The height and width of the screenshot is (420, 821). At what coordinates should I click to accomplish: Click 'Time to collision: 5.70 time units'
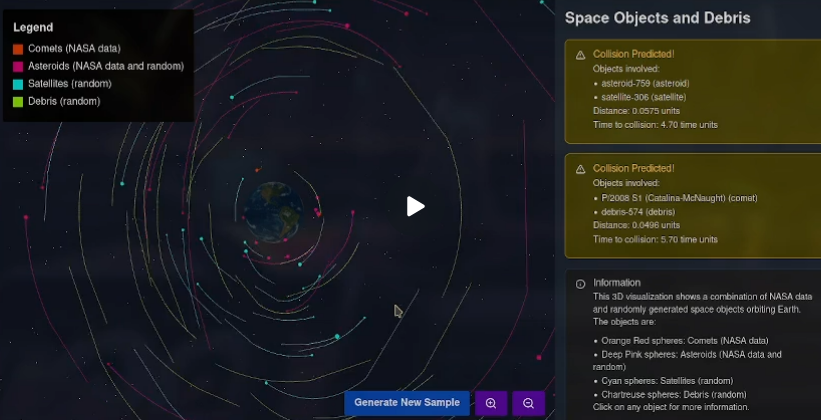(655, 239)
